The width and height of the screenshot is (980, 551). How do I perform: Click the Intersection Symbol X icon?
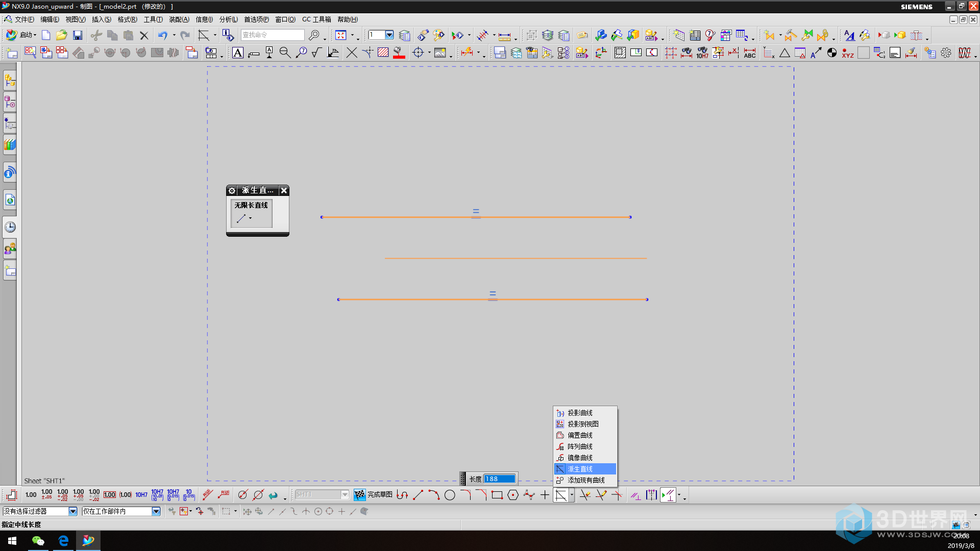[352, 53]
